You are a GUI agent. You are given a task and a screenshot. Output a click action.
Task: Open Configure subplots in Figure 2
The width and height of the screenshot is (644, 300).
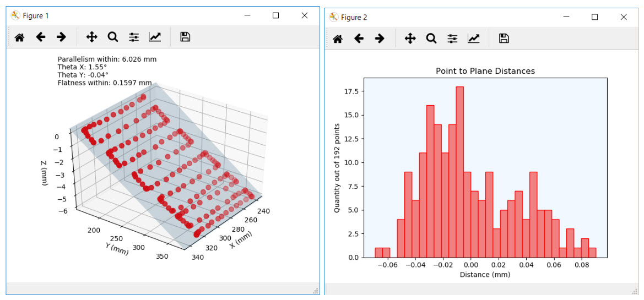[x=452, y=39]
